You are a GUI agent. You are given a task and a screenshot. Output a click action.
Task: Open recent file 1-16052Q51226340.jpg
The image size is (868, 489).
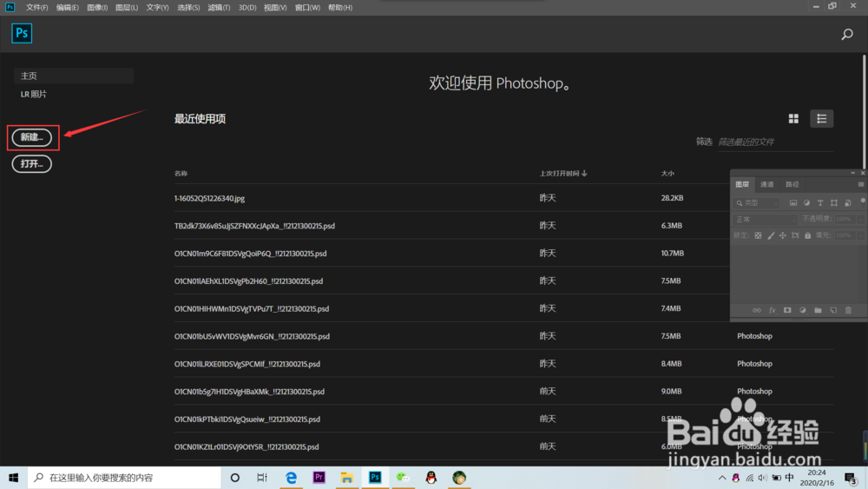point(209,198)
